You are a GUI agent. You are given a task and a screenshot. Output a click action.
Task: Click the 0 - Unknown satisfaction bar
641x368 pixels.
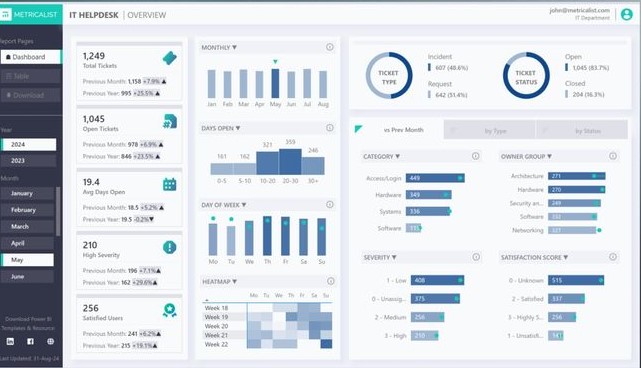point(576,280)
